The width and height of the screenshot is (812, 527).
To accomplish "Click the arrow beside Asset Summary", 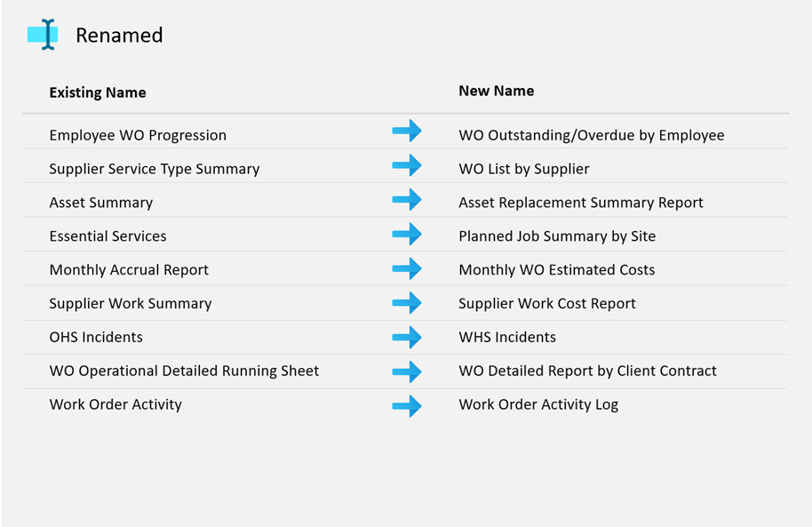I will (407, 199).
